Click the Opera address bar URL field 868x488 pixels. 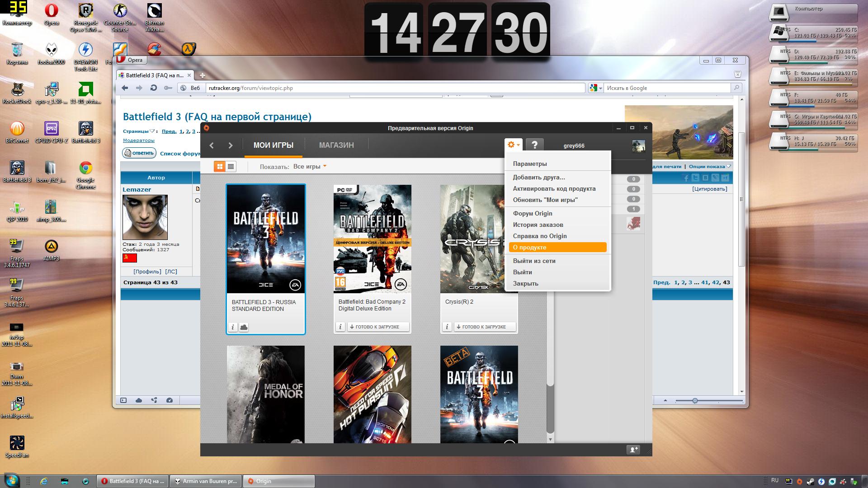(393, 88)
